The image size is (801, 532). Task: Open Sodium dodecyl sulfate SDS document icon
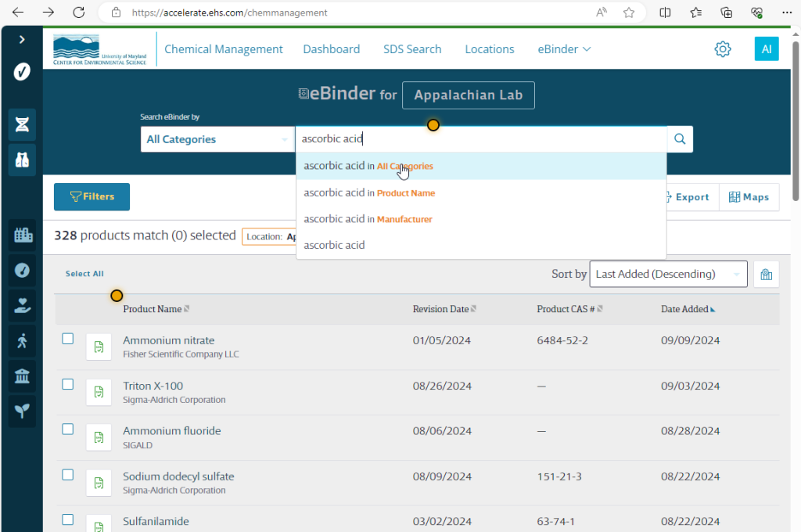[99, 483]
